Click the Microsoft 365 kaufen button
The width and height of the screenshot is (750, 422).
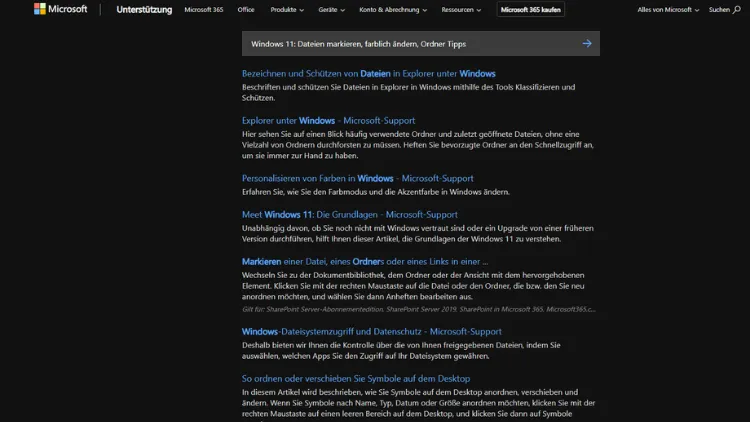tap(530, 10)
